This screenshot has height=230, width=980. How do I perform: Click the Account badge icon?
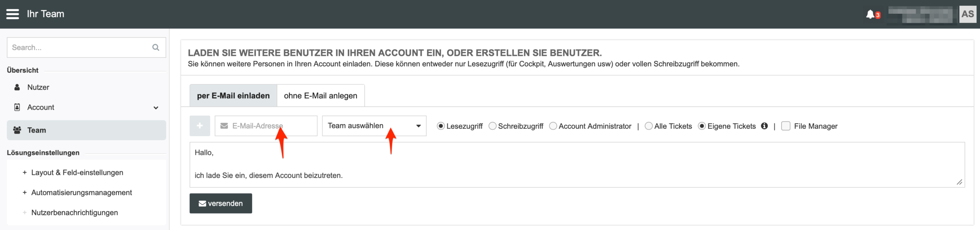click(17, 107)
